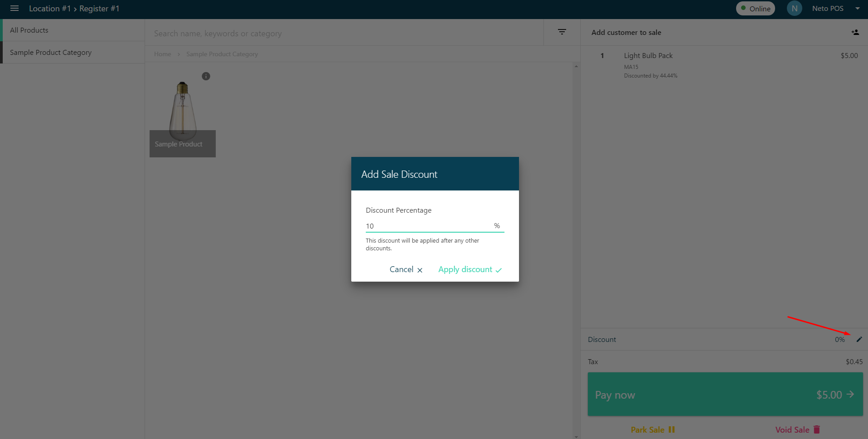Screen dimensions: 868x439
Task: Click the Online status indicator
Action: (756, 9)
